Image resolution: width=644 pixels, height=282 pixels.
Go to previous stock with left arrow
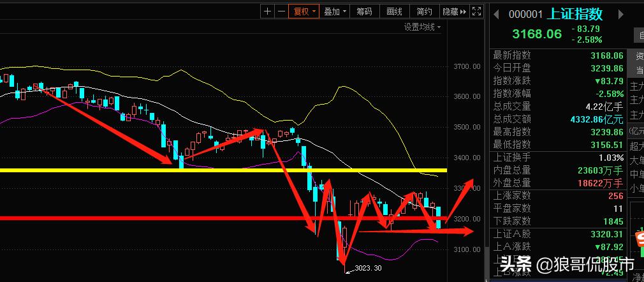pos(495,14)
